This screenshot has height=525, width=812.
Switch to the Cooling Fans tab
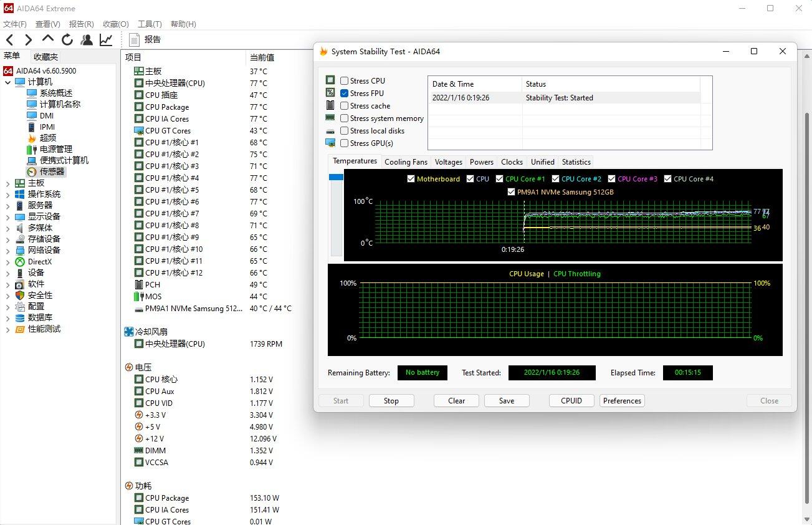pos(406,162)
